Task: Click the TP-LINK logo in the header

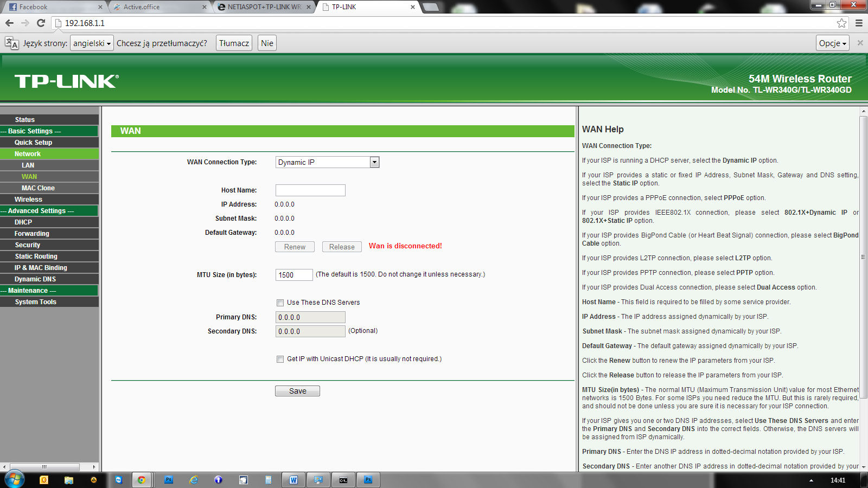Action: pyautogui.click(x=67, y=81)
